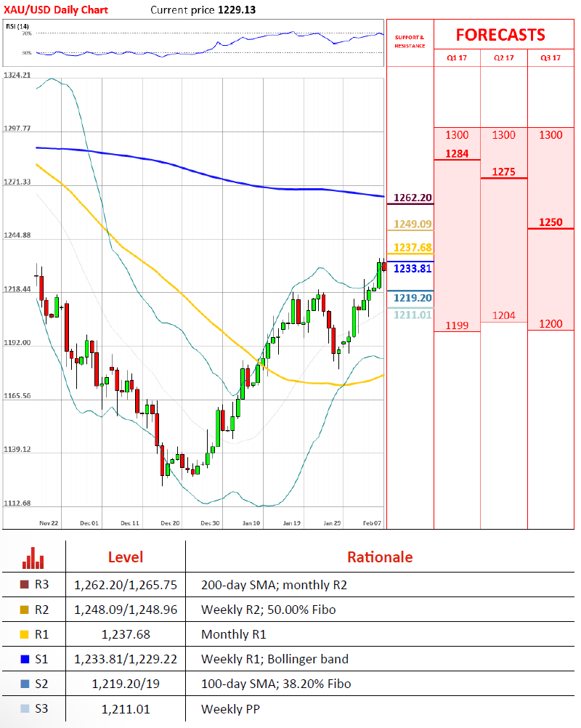This screenshot has width=581, height=728.
Task: Click the S1 blue color square
Action: point(25,659)
